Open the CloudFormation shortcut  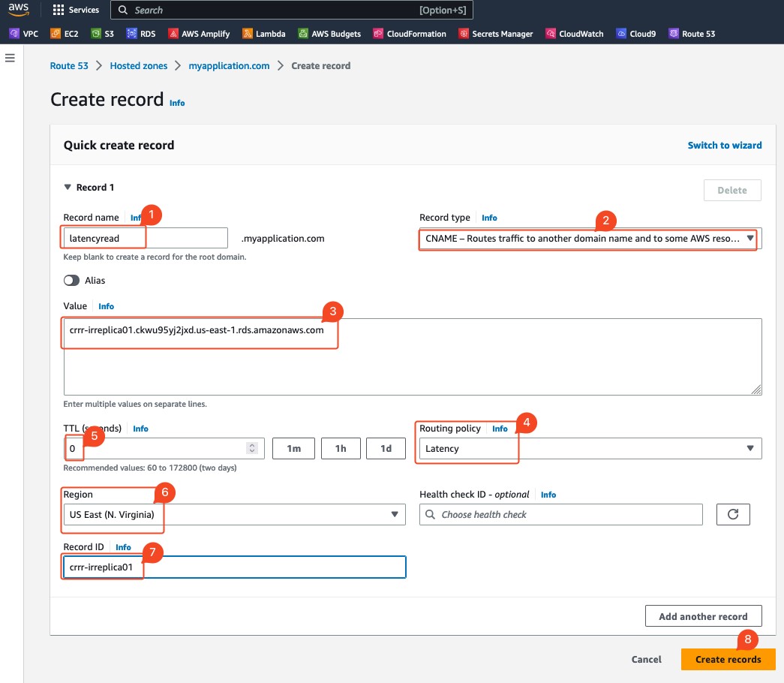point(410,34)
